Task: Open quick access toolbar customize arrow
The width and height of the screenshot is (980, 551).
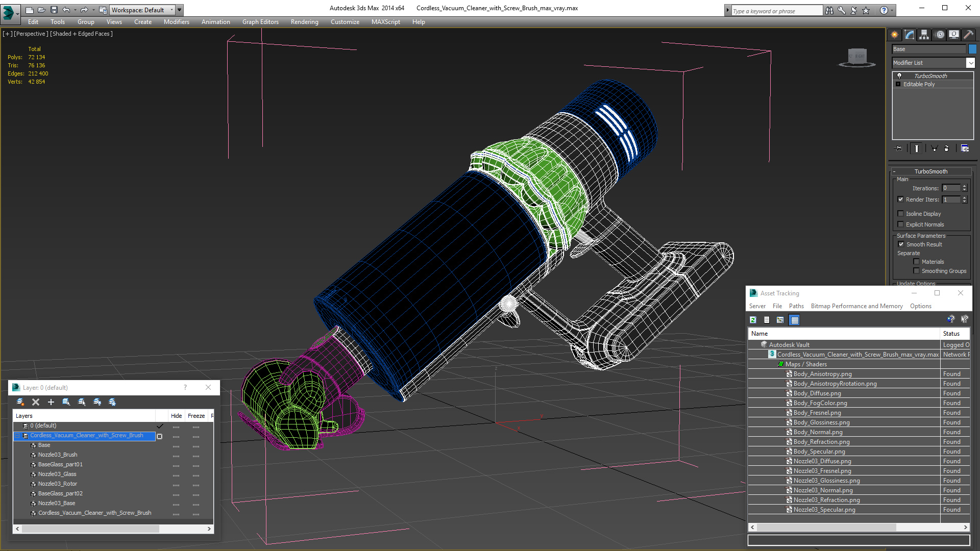Action: click(x=180, y=10)
